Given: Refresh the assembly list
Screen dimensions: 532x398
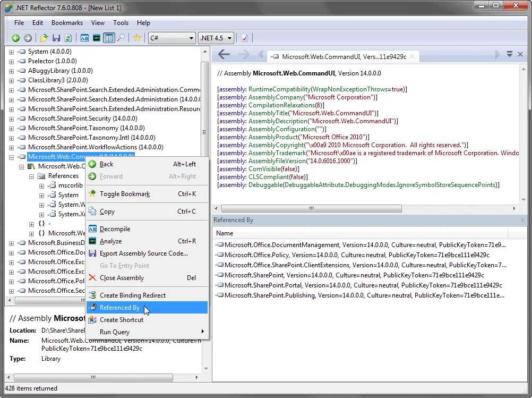Looking at the screenshot, I should click(x=68, y=38).
